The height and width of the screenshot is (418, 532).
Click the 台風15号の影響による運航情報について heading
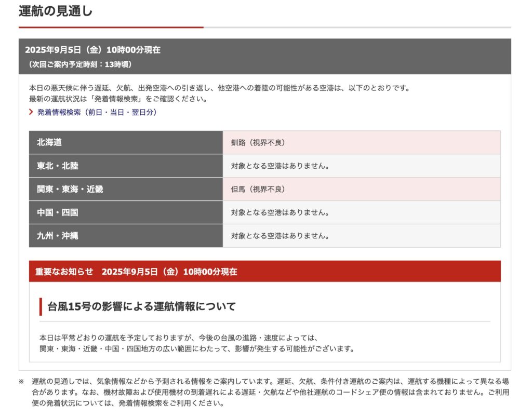point(141,306)
